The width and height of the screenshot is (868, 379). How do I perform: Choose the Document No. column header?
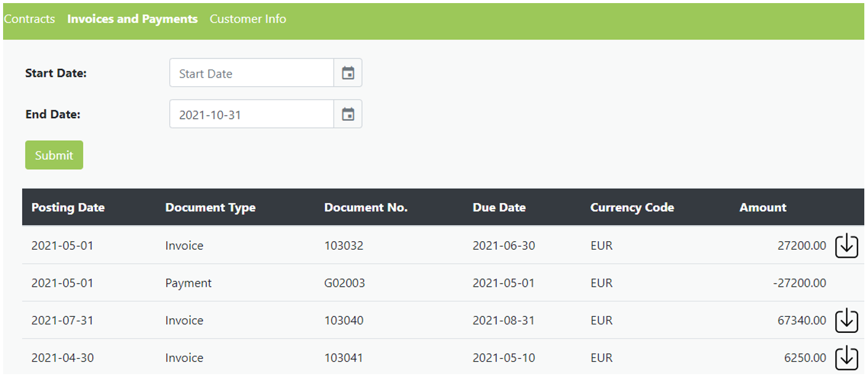[366, 207]
